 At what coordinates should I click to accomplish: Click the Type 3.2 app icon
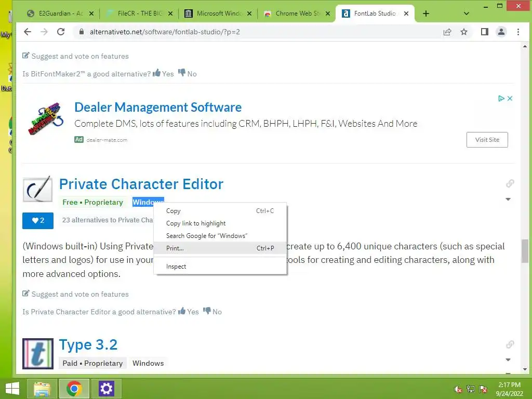pyautogui.click(x=37, y=353)
